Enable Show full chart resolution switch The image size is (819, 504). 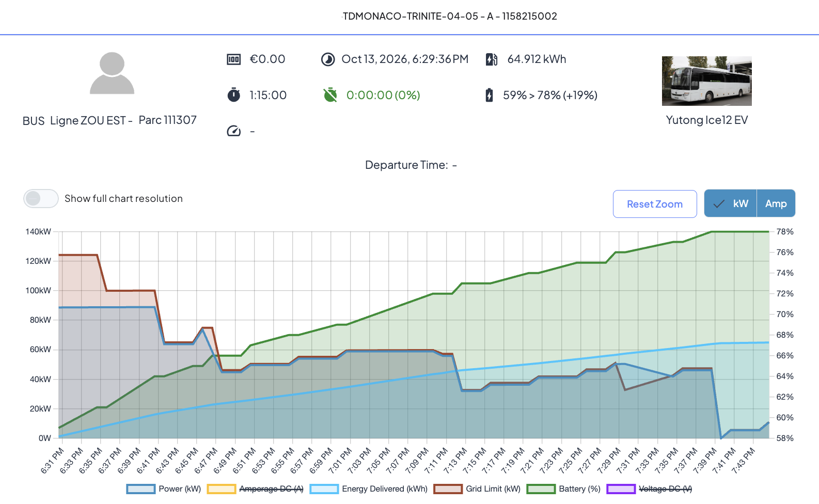click(x=41, y=198)
